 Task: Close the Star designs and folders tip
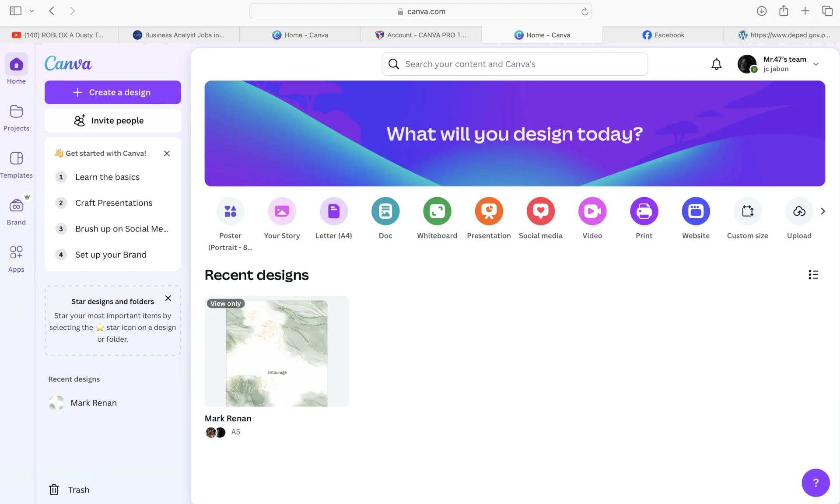tap(168, 298)
